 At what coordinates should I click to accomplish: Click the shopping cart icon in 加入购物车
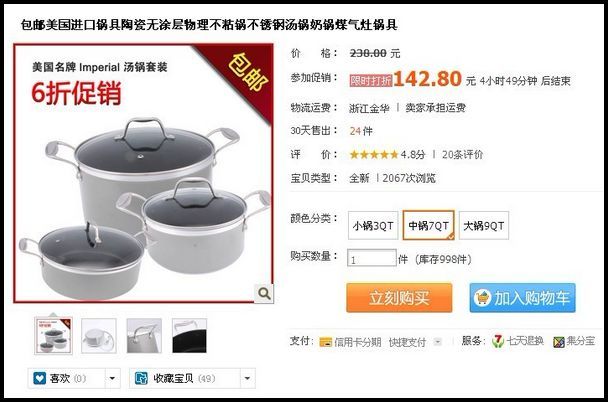[x=482, y=298]
